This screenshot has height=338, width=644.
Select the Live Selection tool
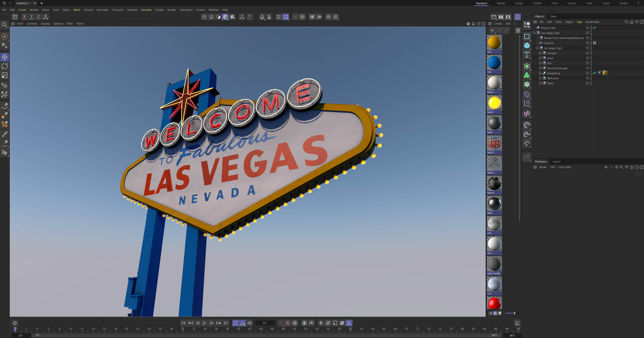pyautogui.click(x=5, y=37)
